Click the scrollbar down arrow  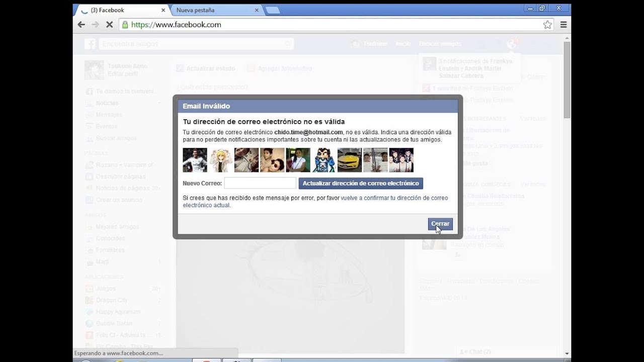567,353
